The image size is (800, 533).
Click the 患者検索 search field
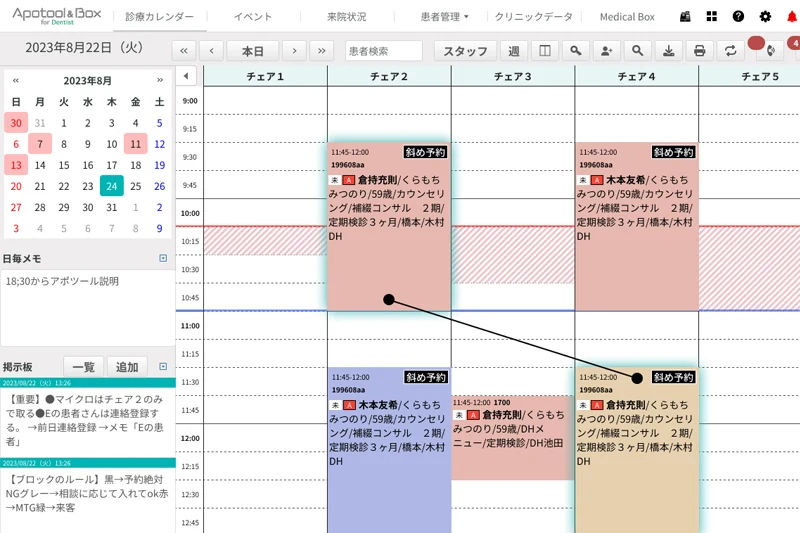[x=383, y=51]
